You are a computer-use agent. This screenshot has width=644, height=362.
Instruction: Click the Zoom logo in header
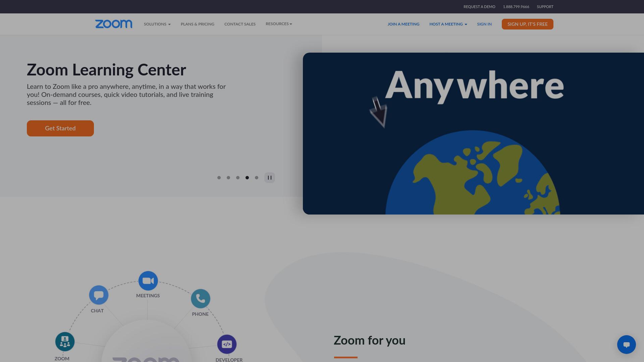[114, 24]
